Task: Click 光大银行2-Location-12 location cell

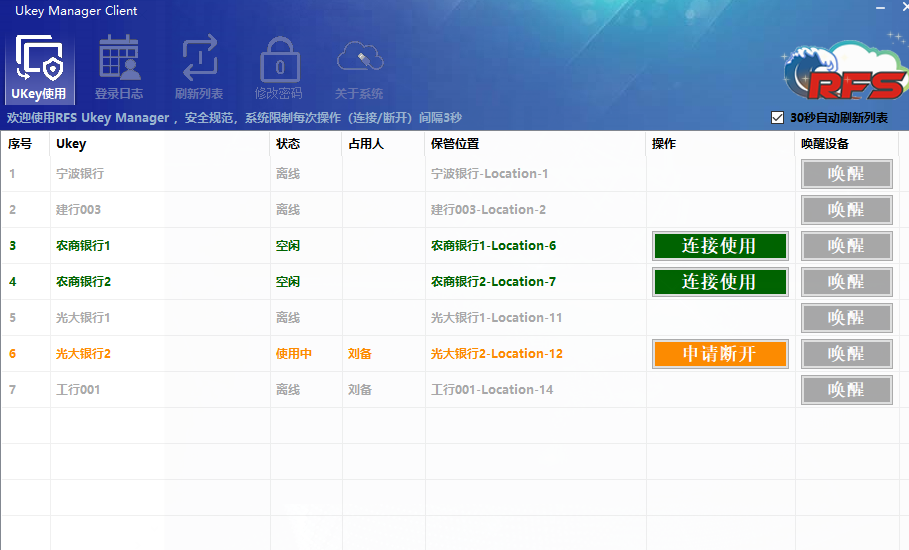Action: coord(535,354)
